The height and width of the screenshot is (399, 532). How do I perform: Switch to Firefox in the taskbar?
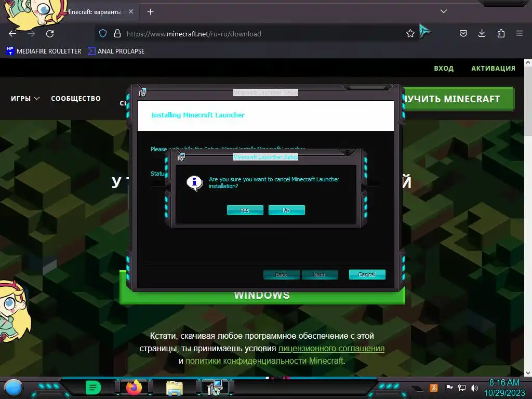click(134, 388)
